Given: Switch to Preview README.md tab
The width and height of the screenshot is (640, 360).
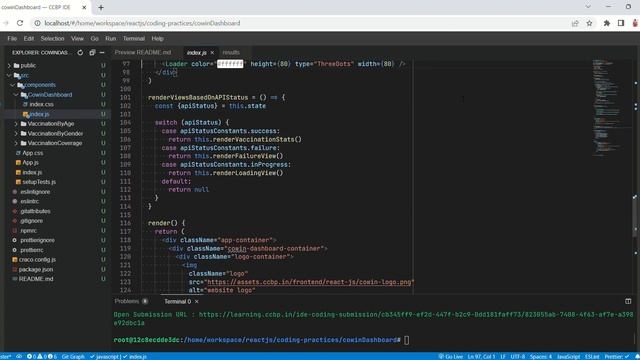Looking at the screenshot, I should (143, 53).
